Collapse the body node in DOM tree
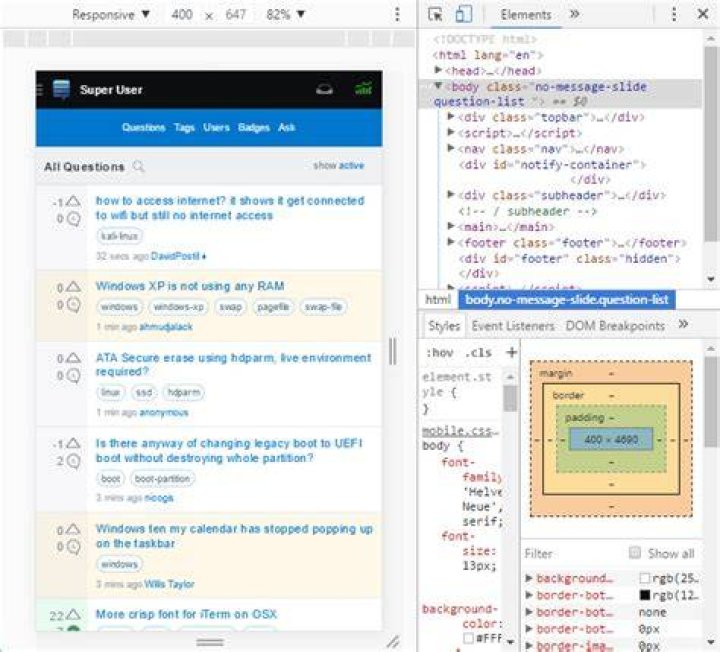720x652 pixels. pyautogui.click(x=439, y=86)
